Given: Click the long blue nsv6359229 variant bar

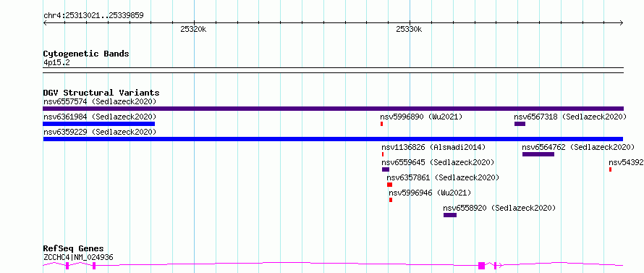Looking at the screenshot, I should pyautogui.click(x=333, y=139).
